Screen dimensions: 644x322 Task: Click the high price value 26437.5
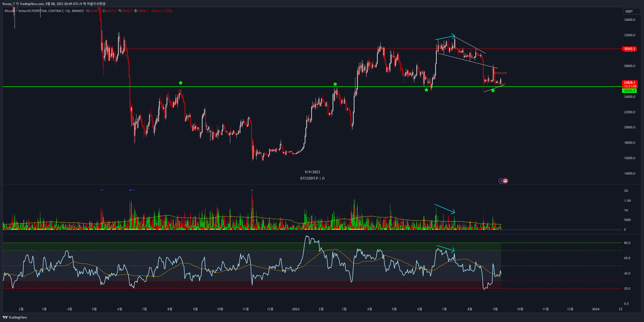(110, 11)
